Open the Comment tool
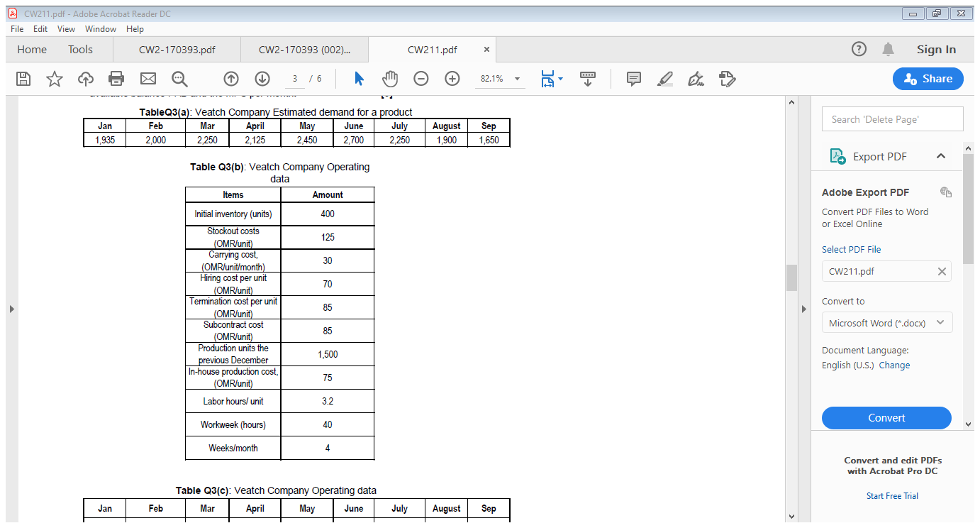 coord(633,79)
